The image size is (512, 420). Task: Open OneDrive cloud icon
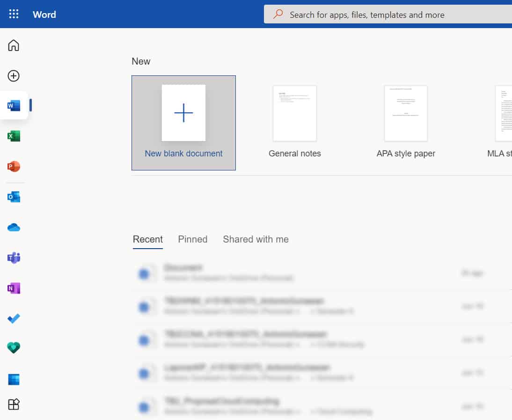coord(14,228)
